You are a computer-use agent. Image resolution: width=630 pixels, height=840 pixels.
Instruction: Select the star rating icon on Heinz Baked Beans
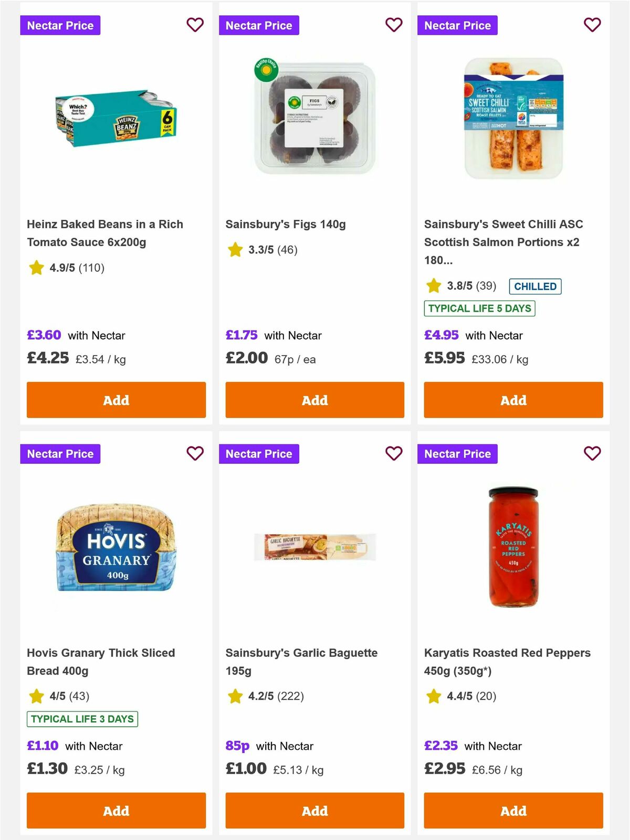pos(36,268)
